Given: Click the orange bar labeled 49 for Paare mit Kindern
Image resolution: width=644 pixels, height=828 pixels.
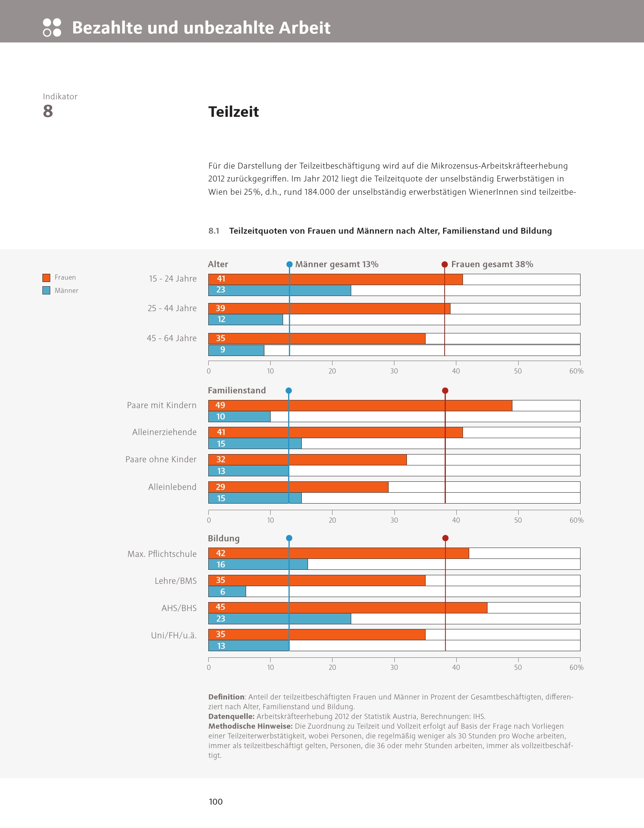Looking at the screenshot, I should [x=360, y=405].
